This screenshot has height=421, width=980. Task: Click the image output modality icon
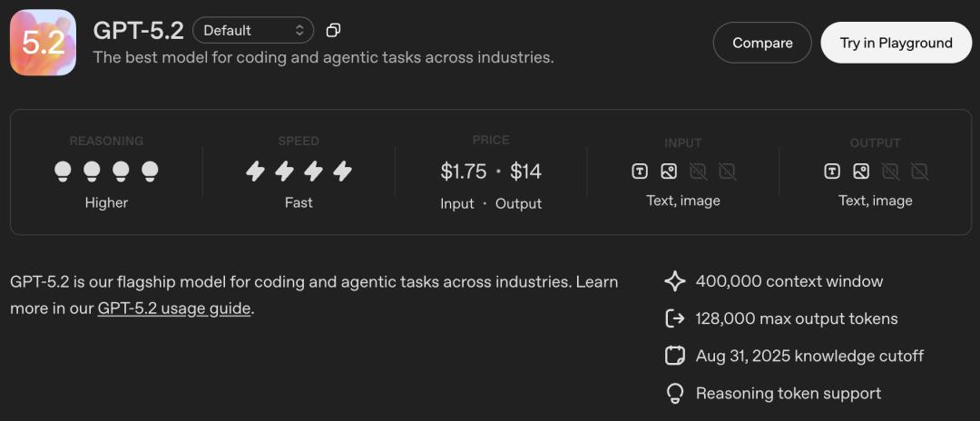coord(861,171)
